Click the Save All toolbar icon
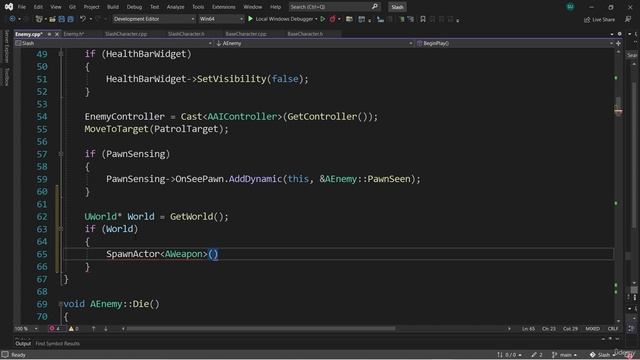This screenshot has width=640, height=360. click(71, 19)
